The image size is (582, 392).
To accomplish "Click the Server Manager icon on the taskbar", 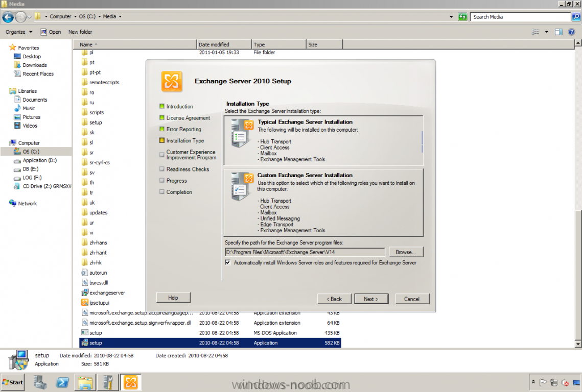I will 40,382.
